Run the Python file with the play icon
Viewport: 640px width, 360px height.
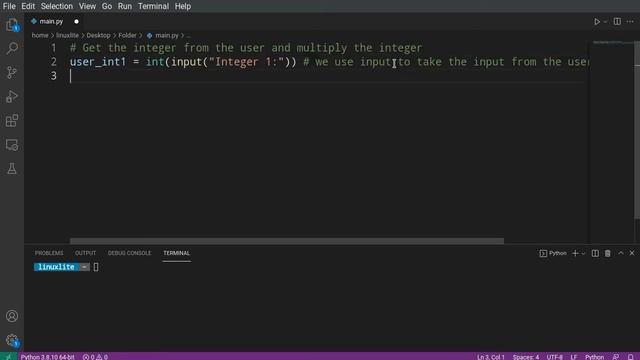[x=597, y=22]
